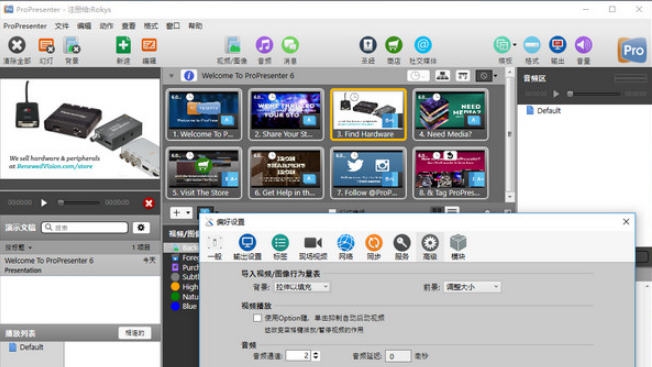652x367 pixels.
Task: Open the green Messages toolbar icon
Action: [x=290, y=45]
